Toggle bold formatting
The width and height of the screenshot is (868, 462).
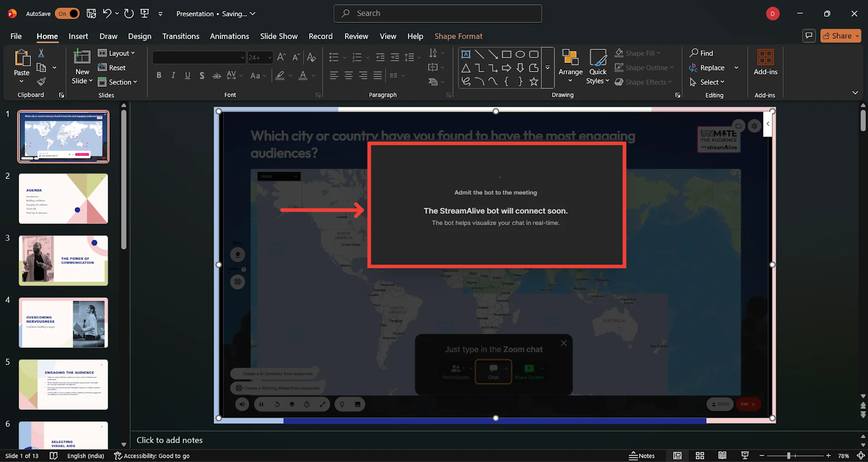(x=159, y=75)
